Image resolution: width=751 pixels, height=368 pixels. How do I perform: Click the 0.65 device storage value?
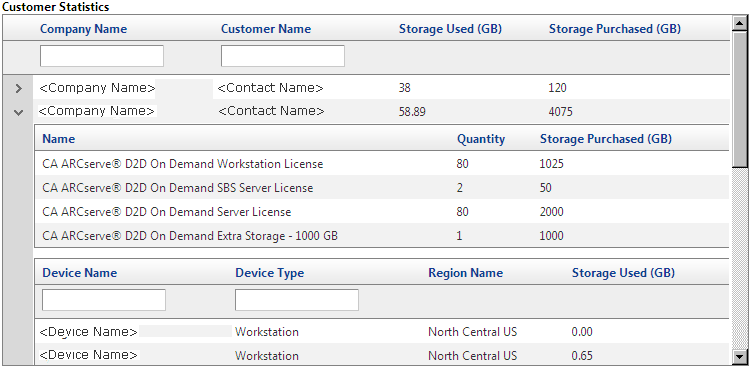tap(582, 356)
